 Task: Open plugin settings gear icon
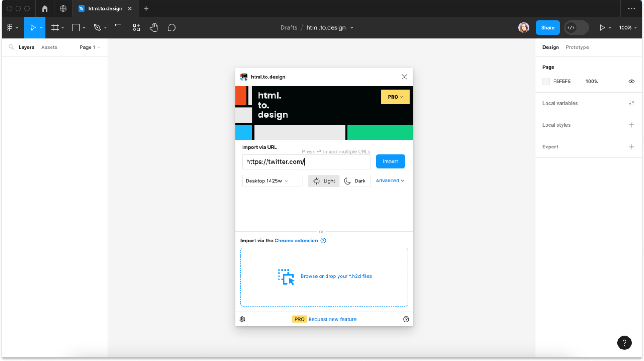coord(242,319)
